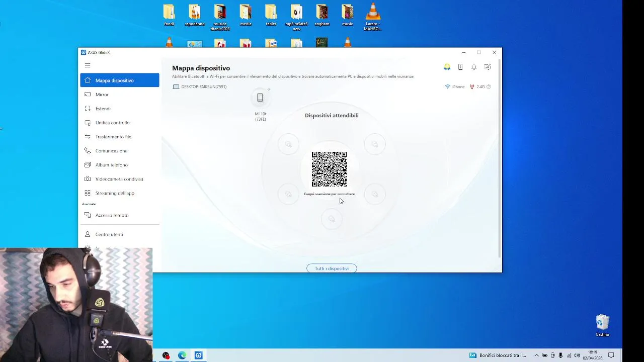Select Mappa dispositivo in the sidebar
This screenshot has width=644, height=362.
coord(120,80)
